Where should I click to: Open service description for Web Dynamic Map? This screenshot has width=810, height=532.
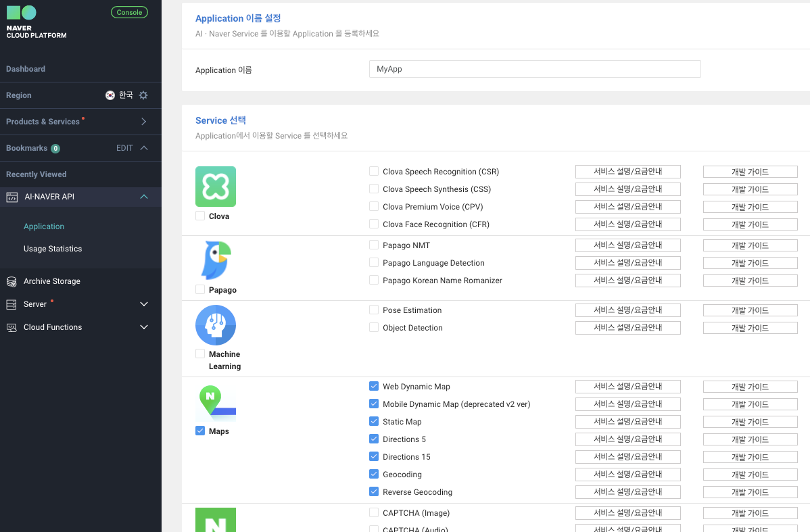[627, 387]
